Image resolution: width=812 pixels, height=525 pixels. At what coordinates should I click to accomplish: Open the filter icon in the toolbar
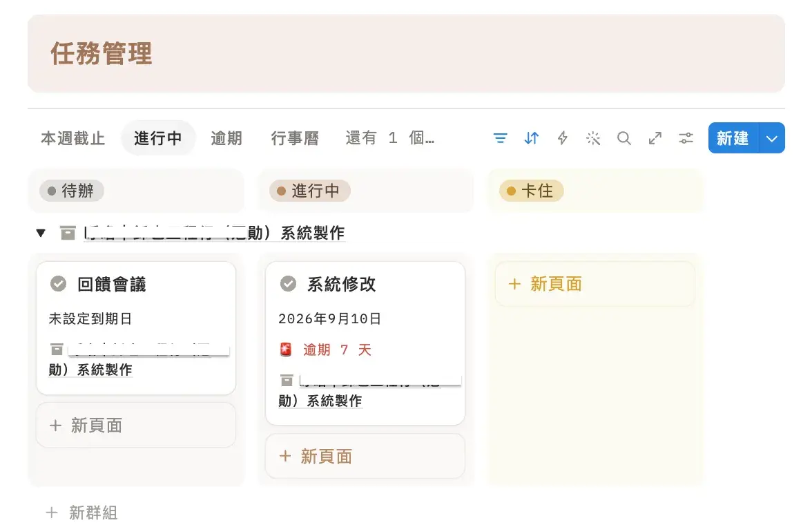(x=500, y=138)
